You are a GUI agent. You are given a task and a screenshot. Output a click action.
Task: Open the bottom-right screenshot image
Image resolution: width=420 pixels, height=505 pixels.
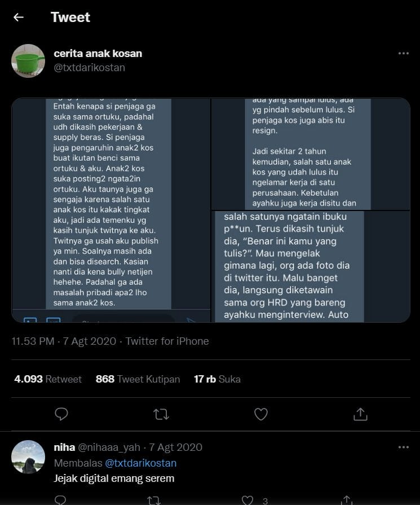[x=311, y=267]
